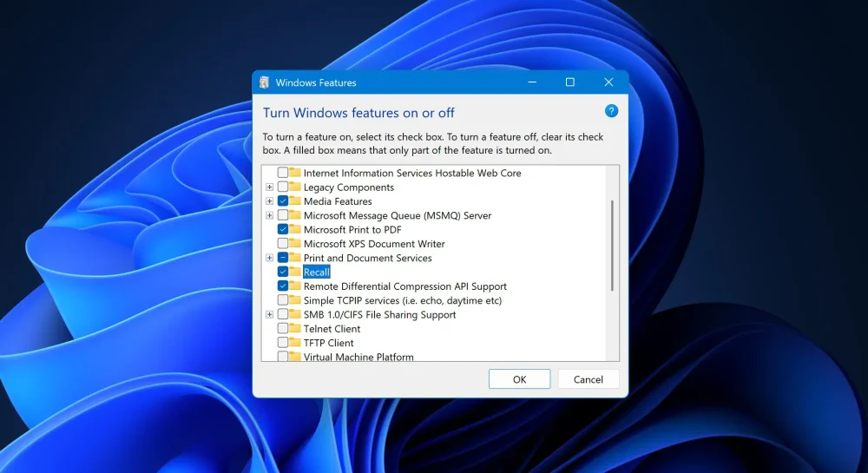Expand SMB 1.0/CIFS File Sharing Support
The image size is (868, 473).
pos(270,315)
